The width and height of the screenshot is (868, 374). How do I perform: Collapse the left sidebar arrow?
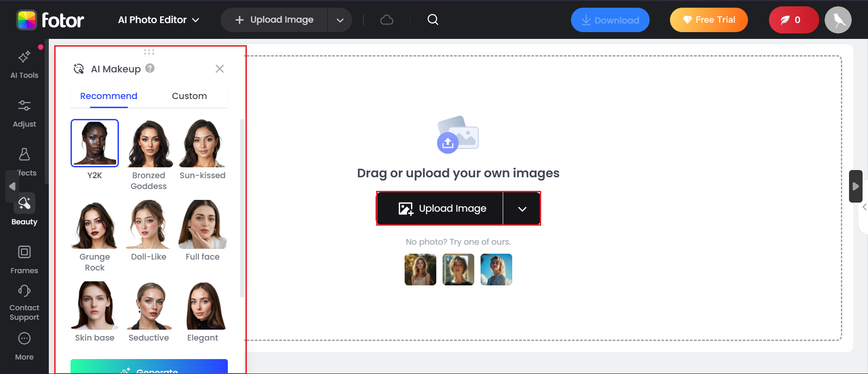pos(12,186)
